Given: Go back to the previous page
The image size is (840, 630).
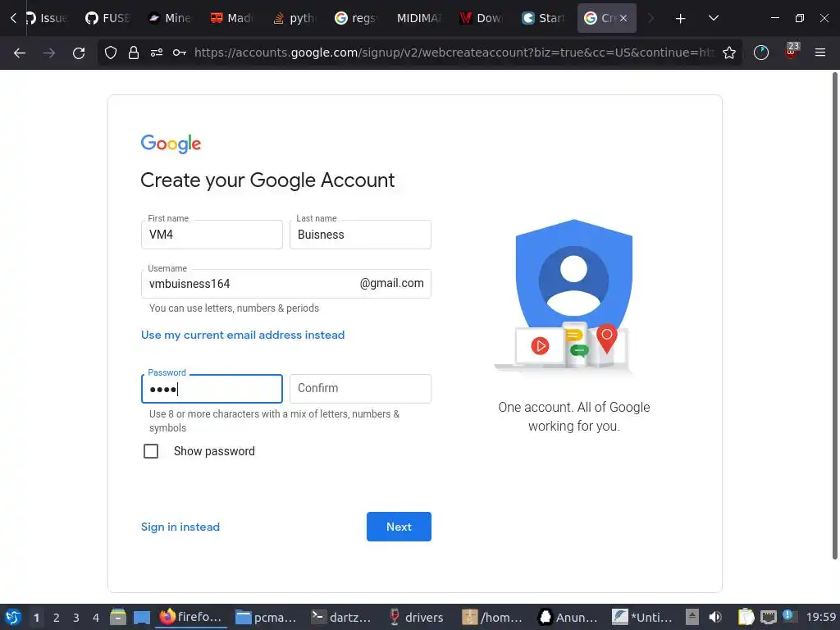Looking at the screenshot, I should coord(20,52).
